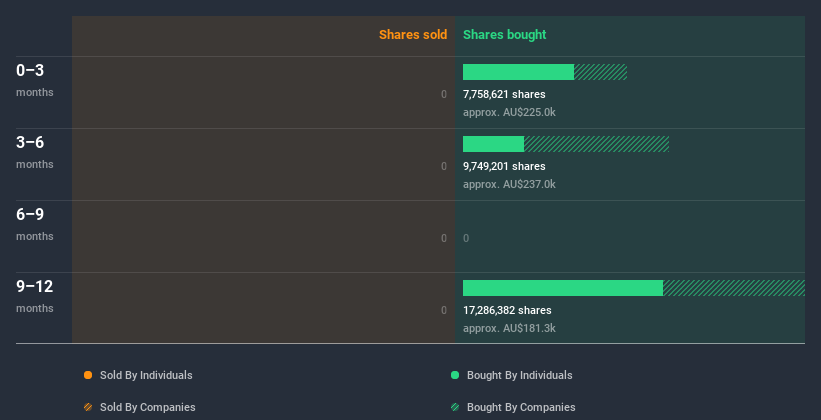Click the shares sold zero in 6–9 months row
Image resolution: width=821 pixels, height=420 pixels.
pyautogui.click(x=444, y=238)
